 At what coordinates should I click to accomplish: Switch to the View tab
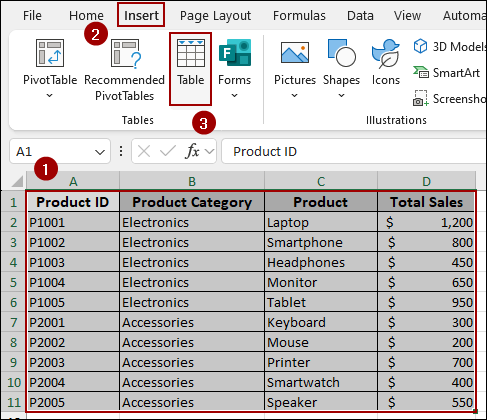[x=407, y=15]
